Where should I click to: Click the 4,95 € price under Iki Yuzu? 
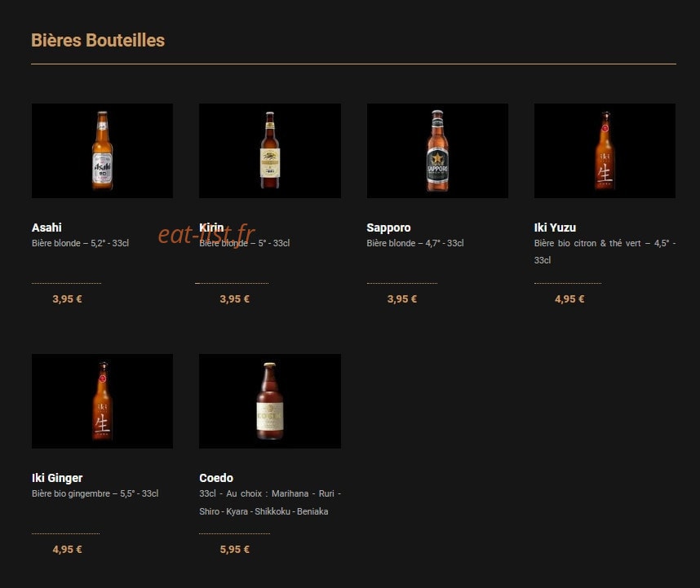pyautogui.click(x=569, y=299)
